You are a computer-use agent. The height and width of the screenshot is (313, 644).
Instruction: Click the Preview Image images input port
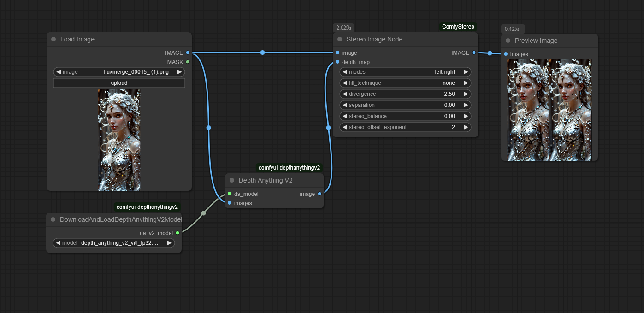506,54
